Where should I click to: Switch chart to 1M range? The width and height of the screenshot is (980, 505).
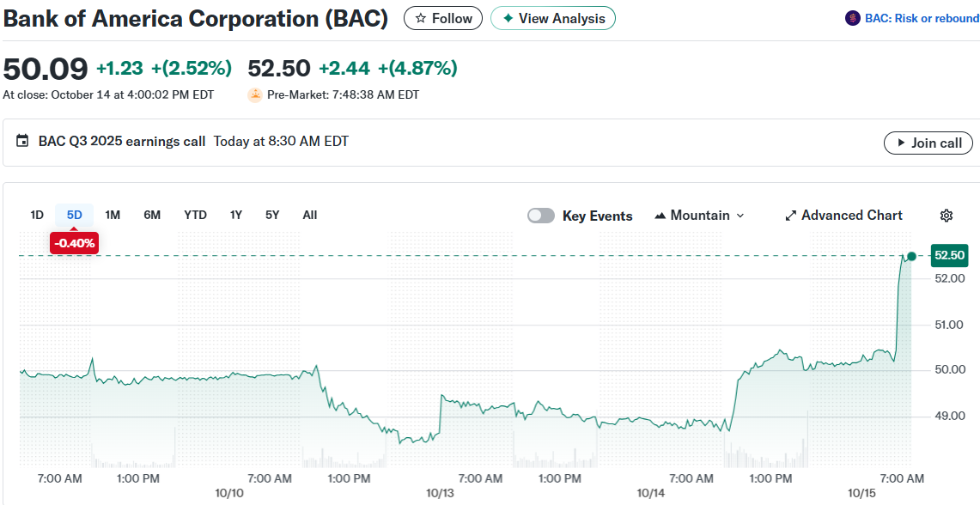tap(113, 215)
